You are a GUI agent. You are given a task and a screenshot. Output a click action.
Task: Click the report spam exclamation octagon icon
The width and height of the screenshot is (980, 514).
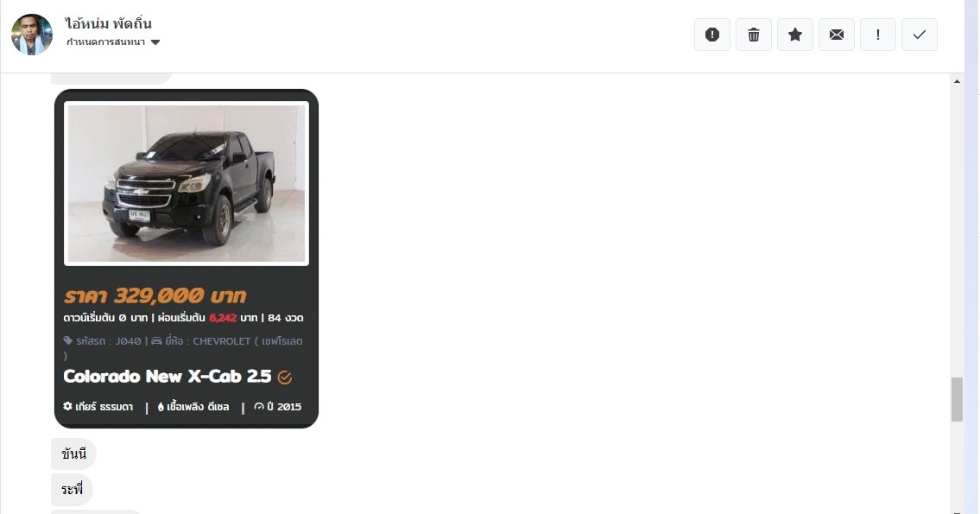pos(711,35)
